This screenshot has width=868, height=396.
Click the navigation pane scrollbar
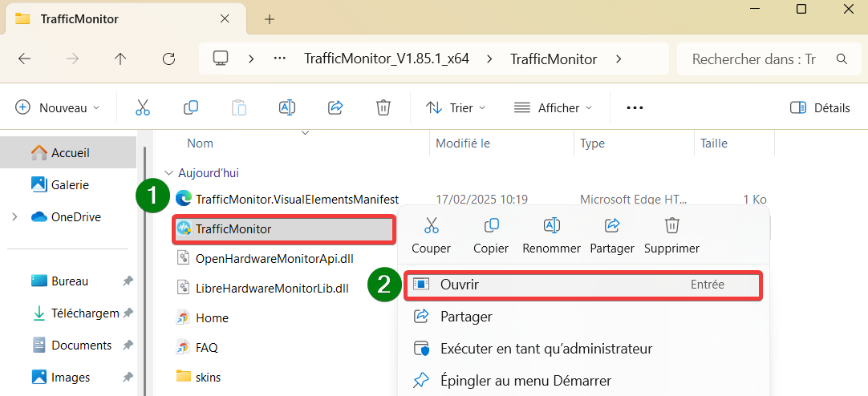[x=145, y=271]
